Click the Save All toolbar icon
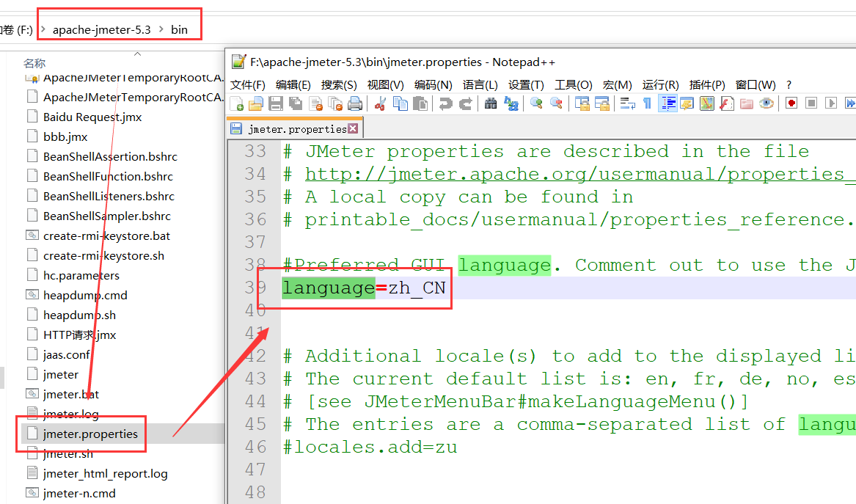The image size is (856, 504). tap(296, 103)
